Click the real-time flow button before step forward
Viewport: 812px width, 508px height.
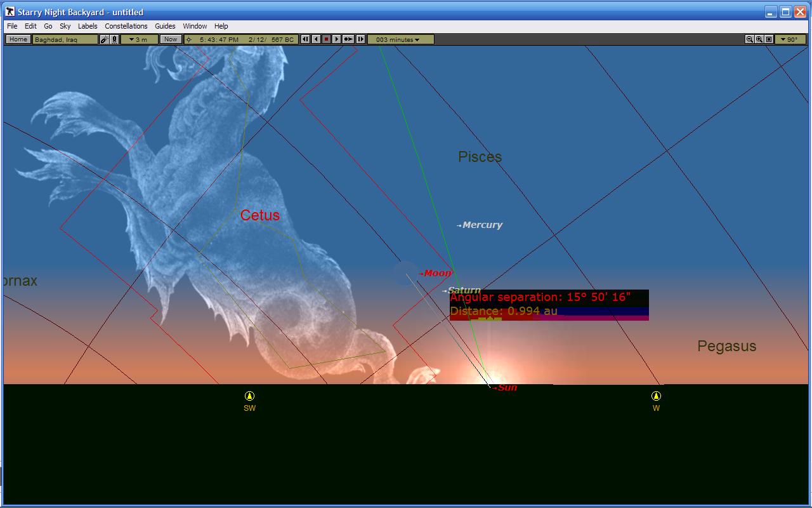point(348,39)
